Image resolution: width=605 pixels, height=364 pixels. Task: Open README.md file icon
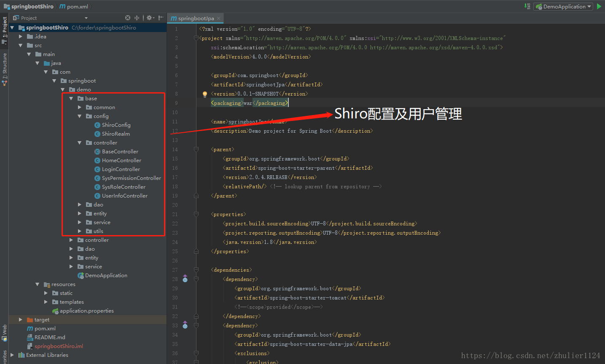tap(30, 337)
